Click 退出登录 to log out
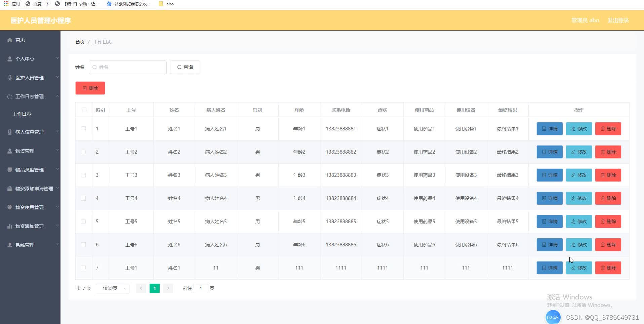The height and width of the screenshot is (324, 644). pos(618,20)
